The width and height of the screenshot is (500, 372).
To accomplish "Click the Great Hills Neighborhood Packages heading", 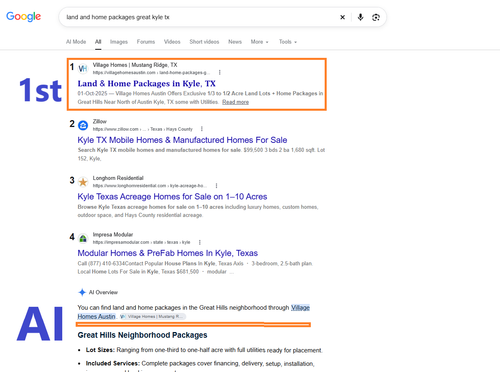I will (x=142, y=335).
